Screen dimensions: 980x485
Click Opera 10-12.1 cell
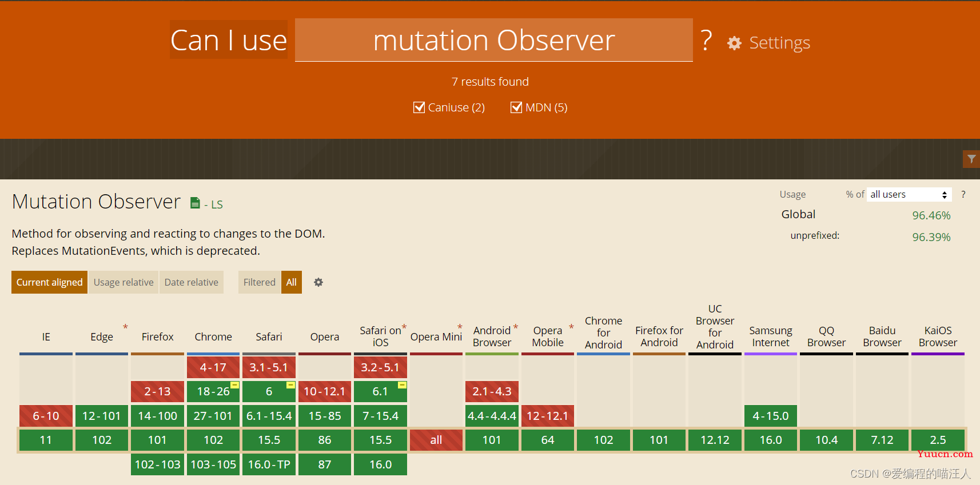coord(325,391)
